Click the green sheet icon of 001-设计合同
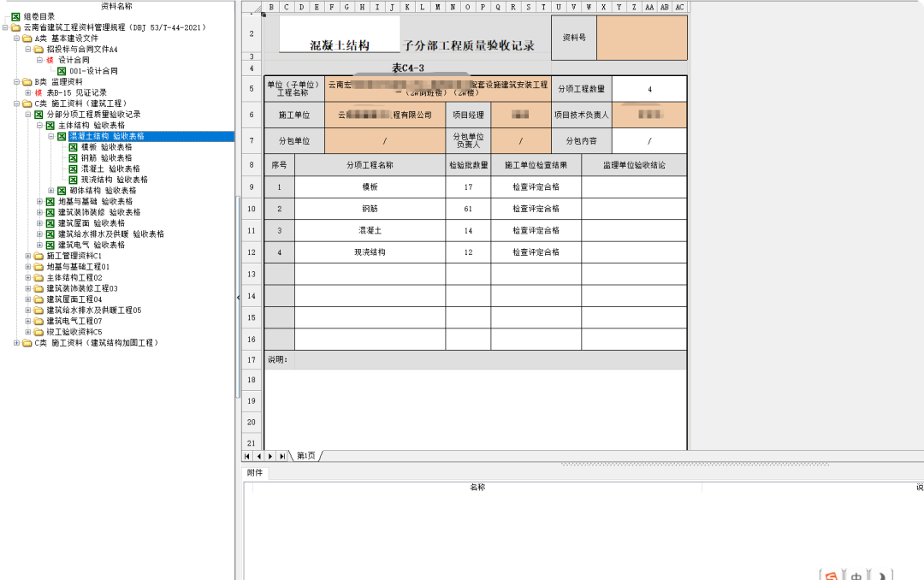 point(62,71)
